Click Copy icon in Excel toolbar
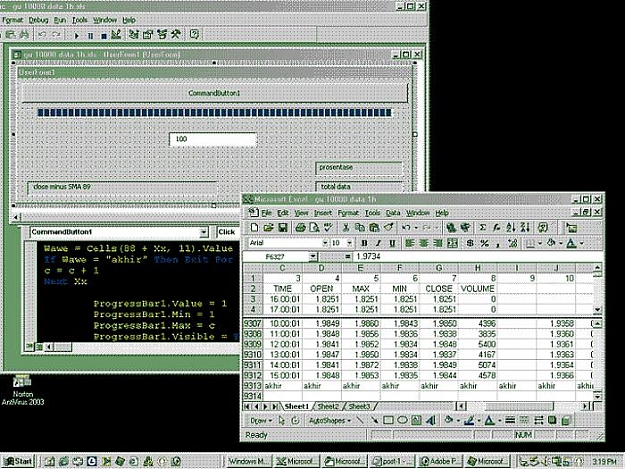The width and height of the screenshot is (625, 469). click(360, 228)
